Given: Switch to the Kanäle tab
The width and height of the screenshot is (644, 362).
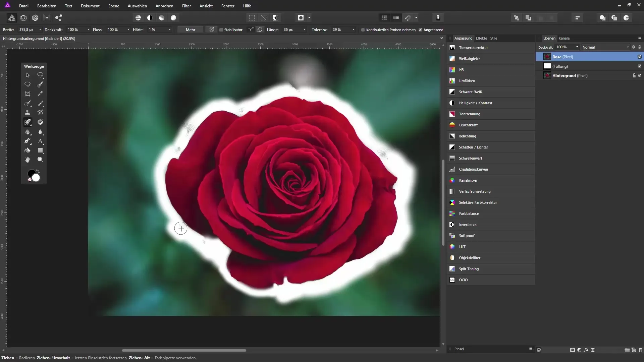Looking at the screenshot, I should click(564, 38).
